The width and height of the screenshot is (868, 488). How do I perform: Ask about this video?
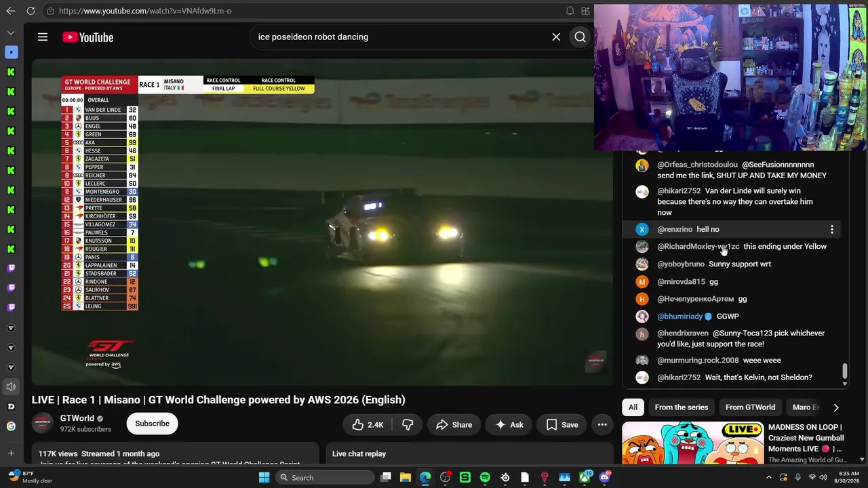click(x=509, y=425)
